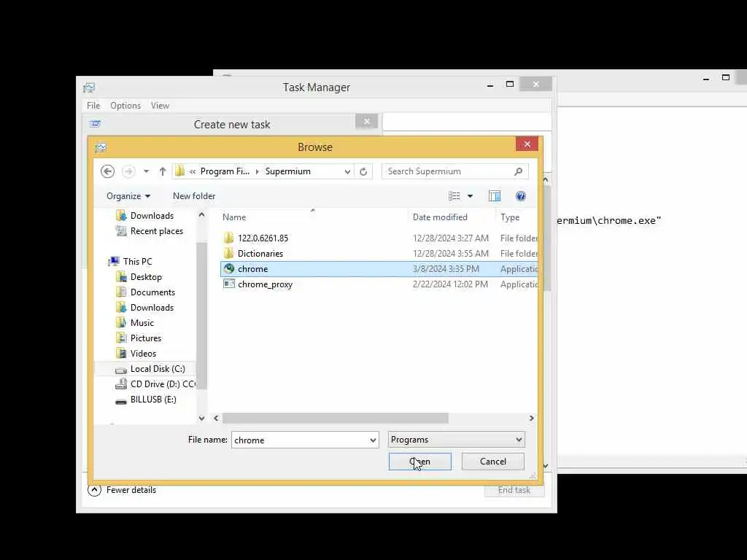Show the preview pane
Viewport: 747px width, 560px height.
point(495,196)
